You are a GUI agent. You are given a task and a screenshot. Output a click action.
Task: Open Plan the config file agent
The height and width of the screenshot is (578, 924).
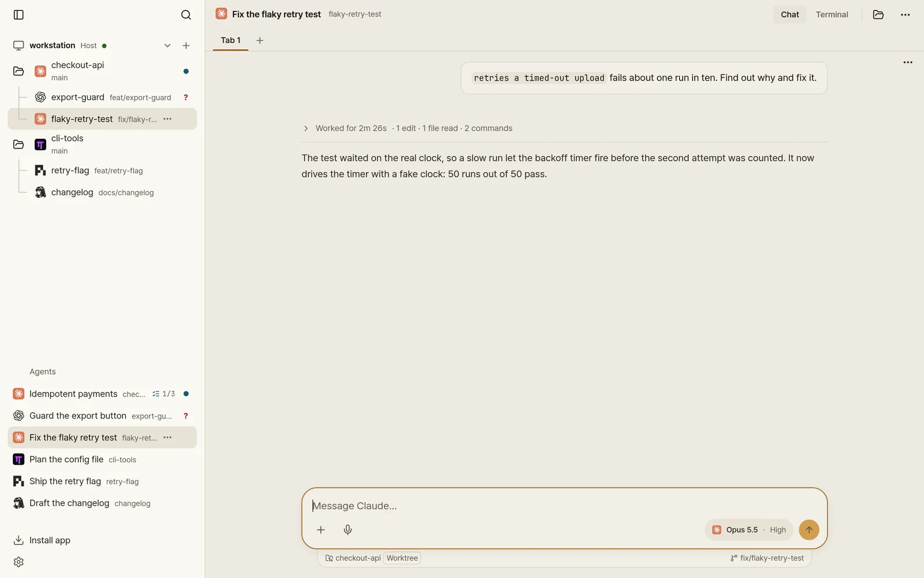point(102,460)
